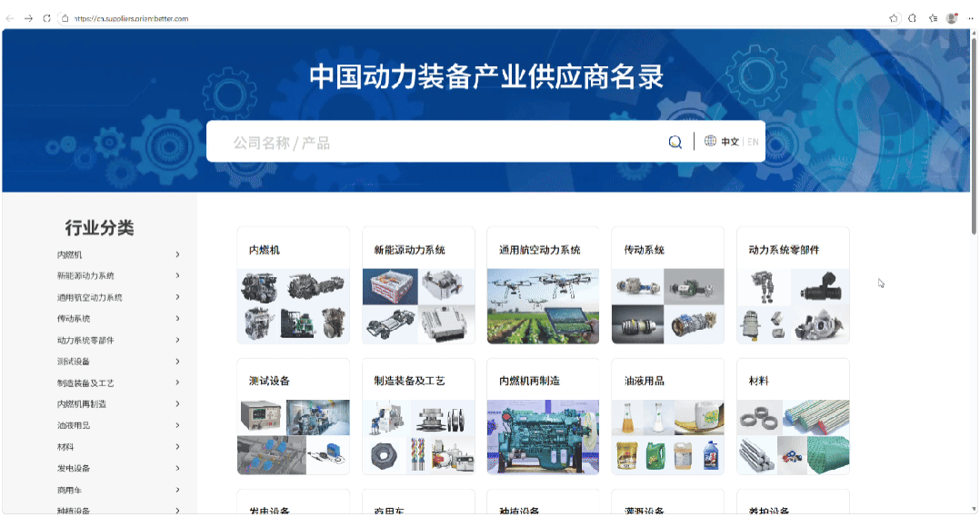
Task: Select 新能源动力系统 in the sidebar
Action: point(85,276)
